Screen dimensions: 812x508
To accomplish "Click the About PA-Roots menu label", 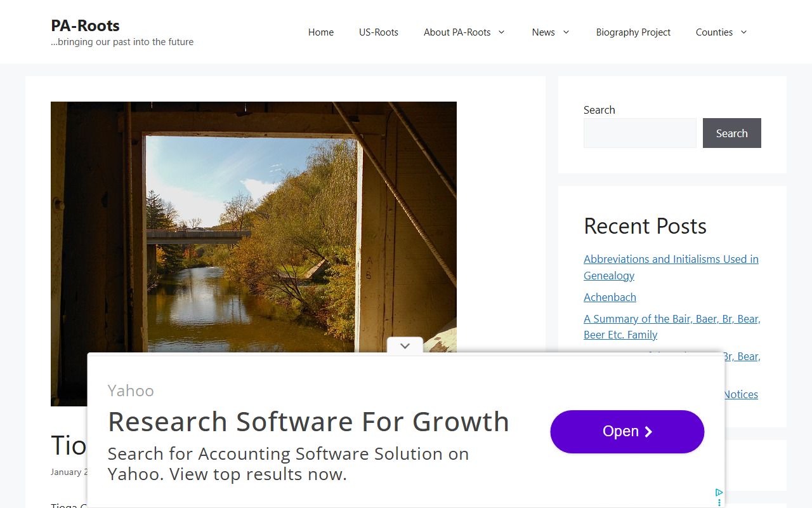I will (x=457, y=32).
